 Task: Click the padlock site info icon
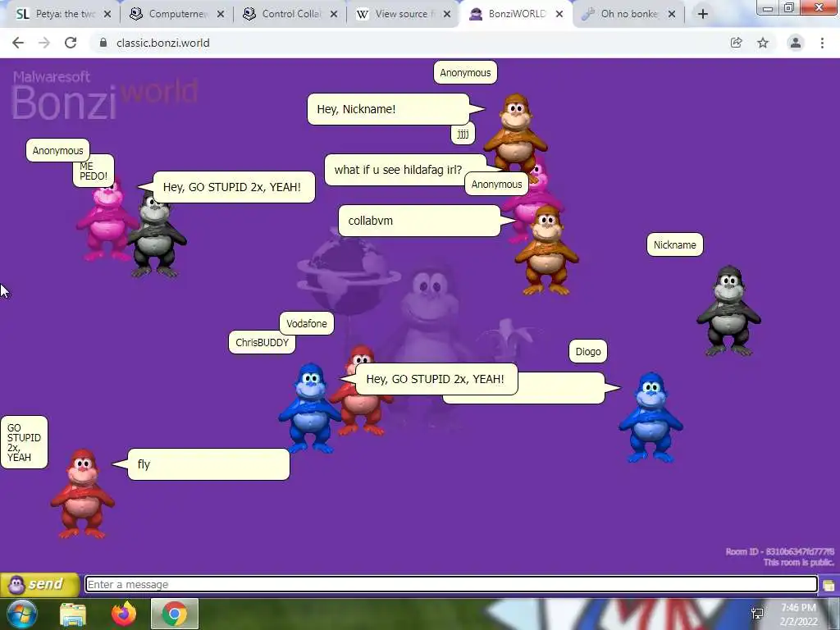103,43
